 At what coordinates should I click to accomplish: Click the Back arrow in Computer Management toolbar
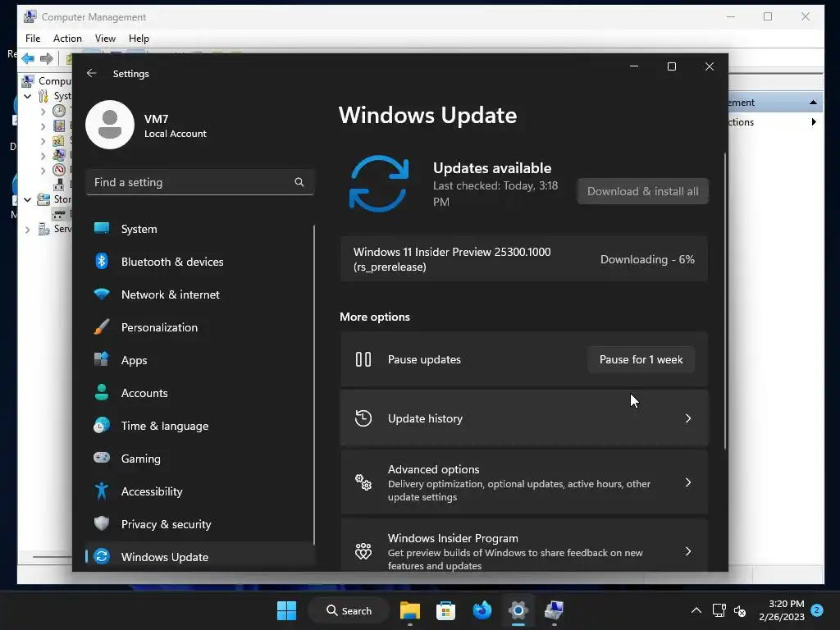tap(28, 58)
